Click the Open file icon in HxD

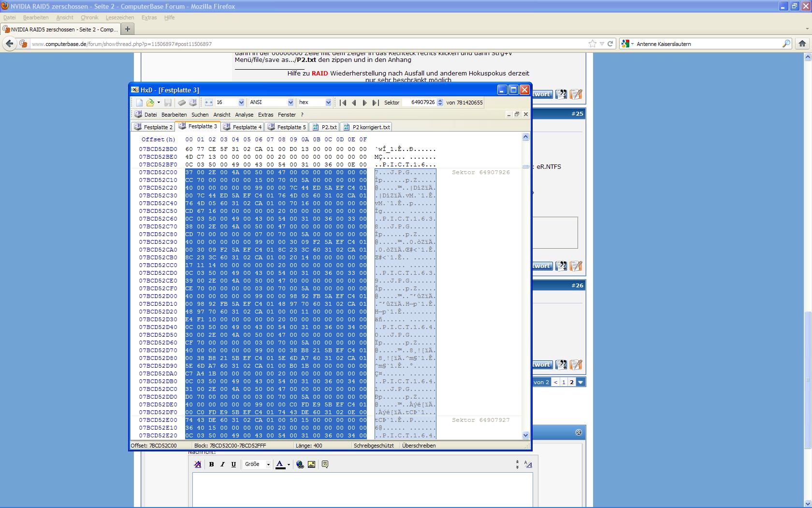pyautogui.click(x=150, y=103)
